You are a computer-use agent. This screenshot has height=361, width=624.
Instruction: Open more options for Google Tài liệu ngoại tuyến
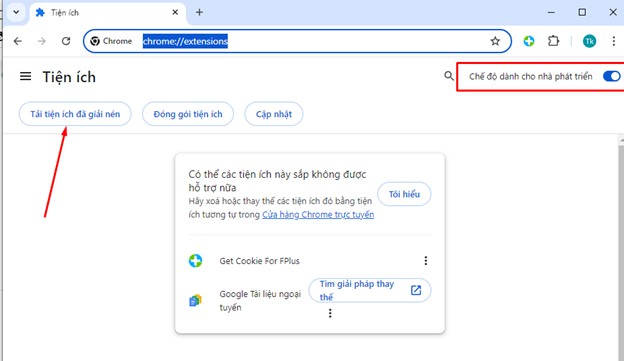tap(330, 313)
